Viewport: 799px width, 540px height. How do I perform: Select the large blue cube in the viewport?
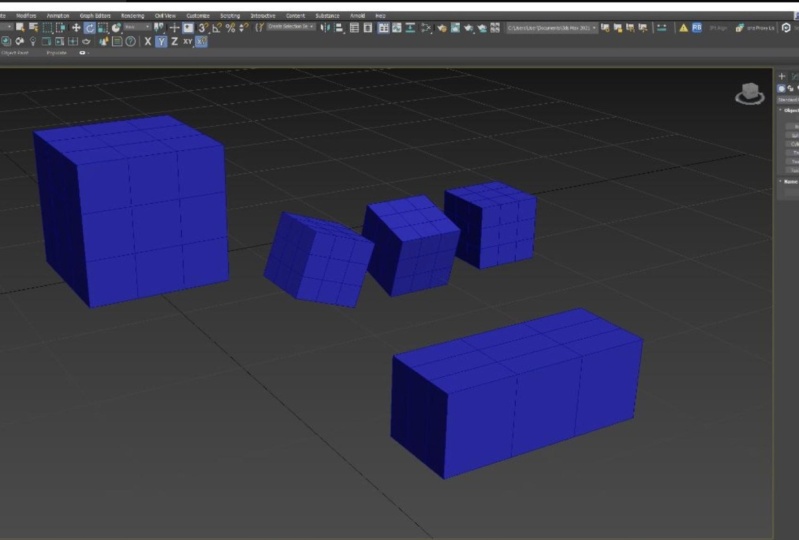pos(130,211)
